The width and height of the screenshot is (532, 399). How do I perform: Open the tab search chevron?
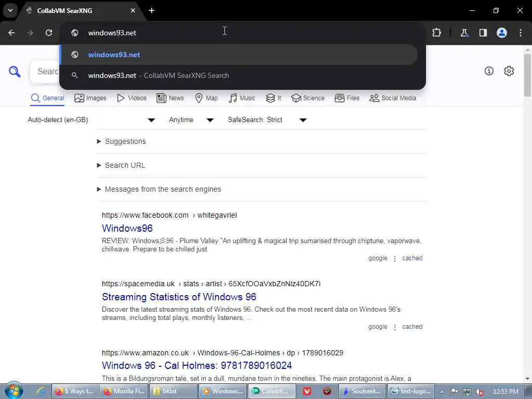tap(10, 10)
